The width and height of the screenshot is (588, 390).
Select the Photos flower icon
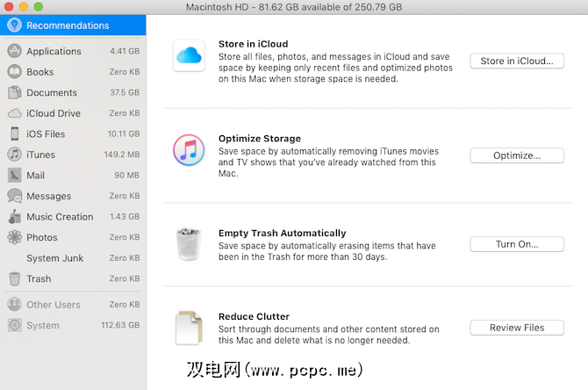point(14,237)
